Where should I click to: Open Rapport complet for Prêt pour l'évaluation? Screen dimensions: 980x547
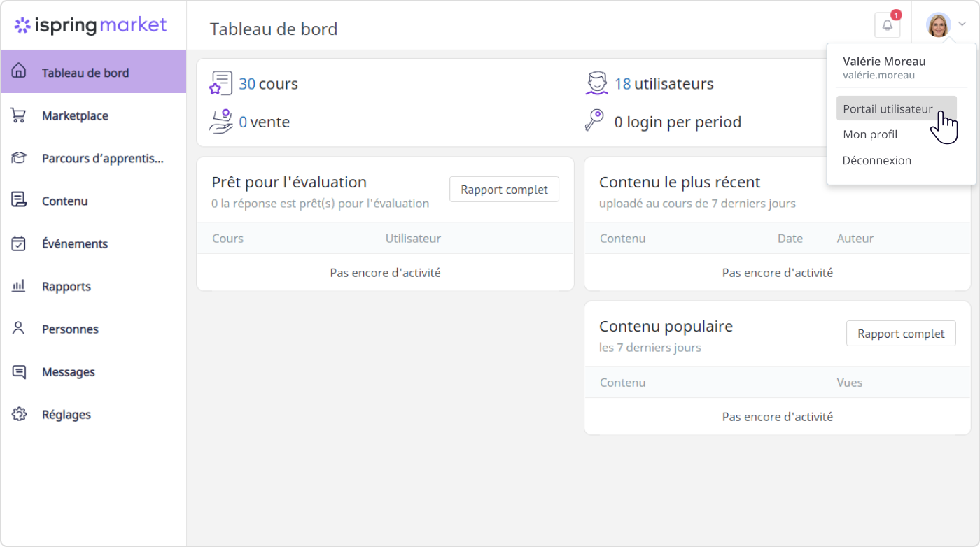[504, 190]
